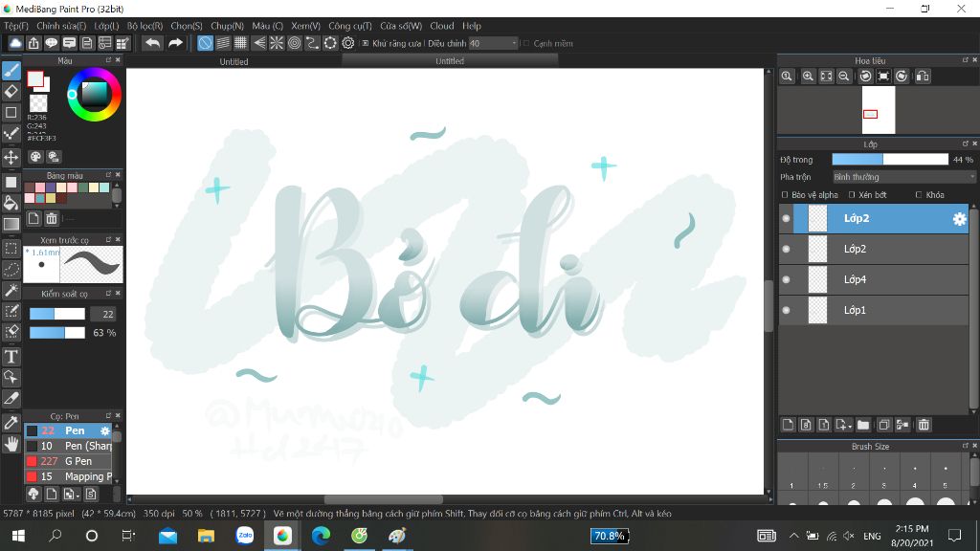Open snap settings gear
The width and height of the screenshot is (980, 551).
(348, 43)
